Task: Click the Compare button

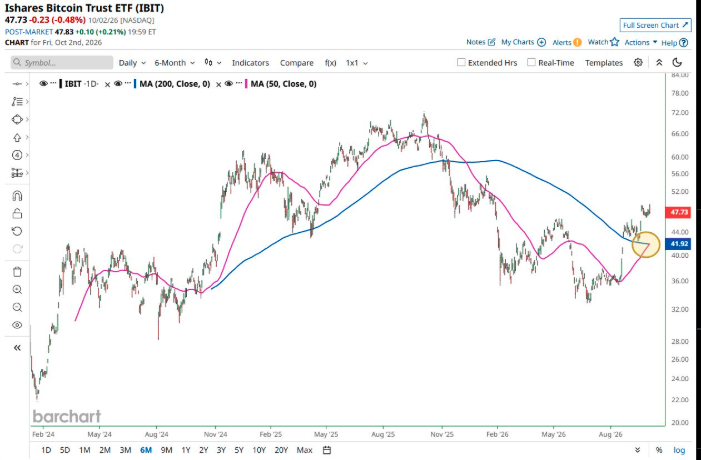Action: click(x=297, y=63)
